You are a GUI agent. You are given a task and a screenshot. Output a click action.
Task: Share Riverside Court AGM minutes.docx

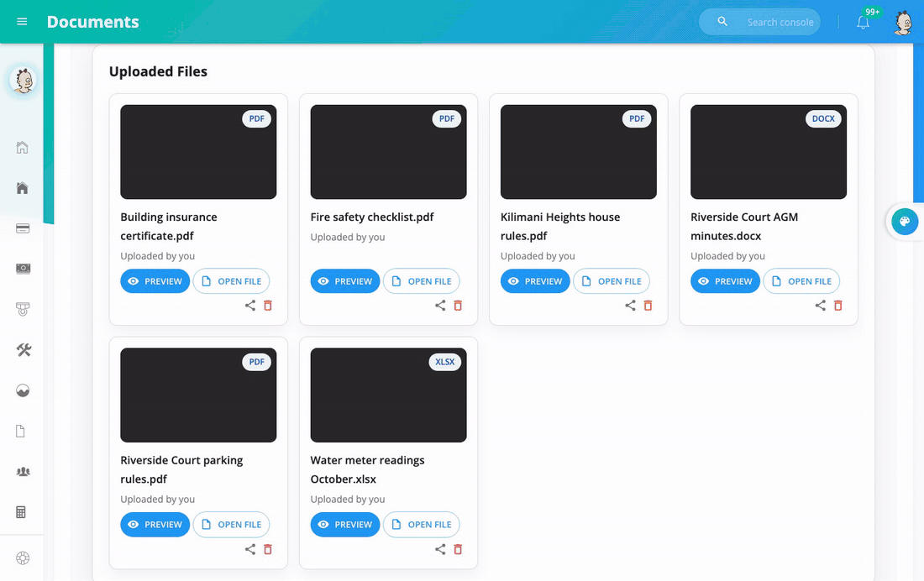(821, 306)
